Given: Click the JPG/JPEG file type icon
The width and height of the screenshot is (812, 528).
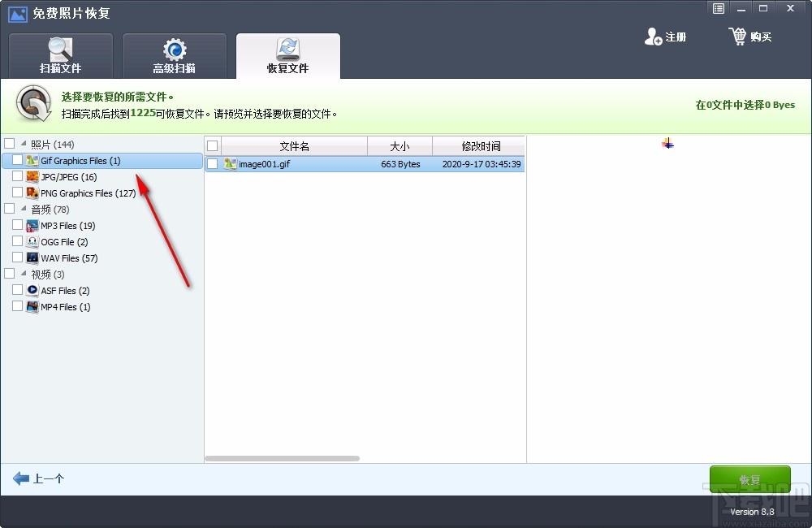Looking at the screenshot, I should click(x=32, y=176).
